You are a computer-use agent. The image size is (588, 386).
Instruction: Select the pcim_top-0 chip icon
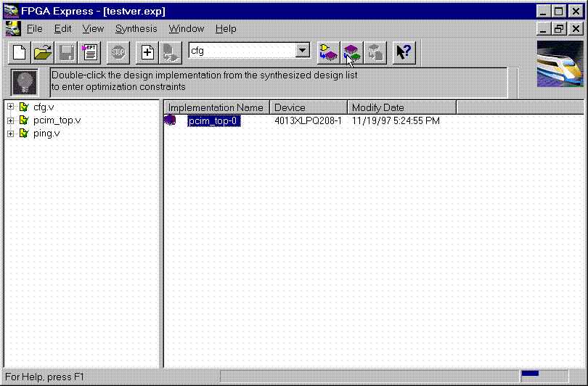[170, 120]
